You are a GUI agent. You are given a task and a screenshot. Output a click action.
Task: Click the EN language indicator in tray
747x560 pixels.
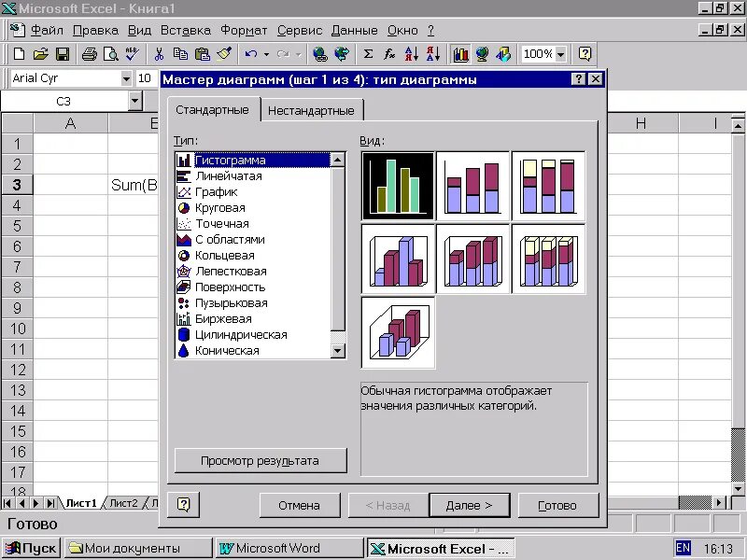683,548
